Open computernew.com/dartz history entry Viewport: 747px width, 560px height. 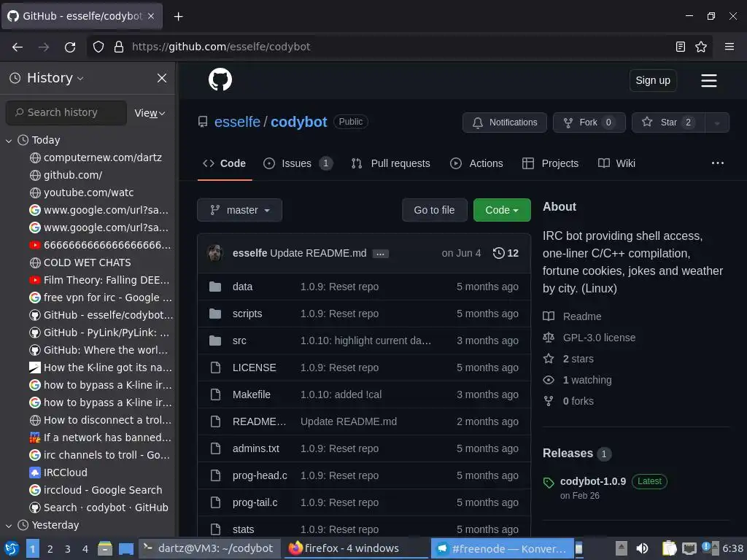tap(96, 157)
